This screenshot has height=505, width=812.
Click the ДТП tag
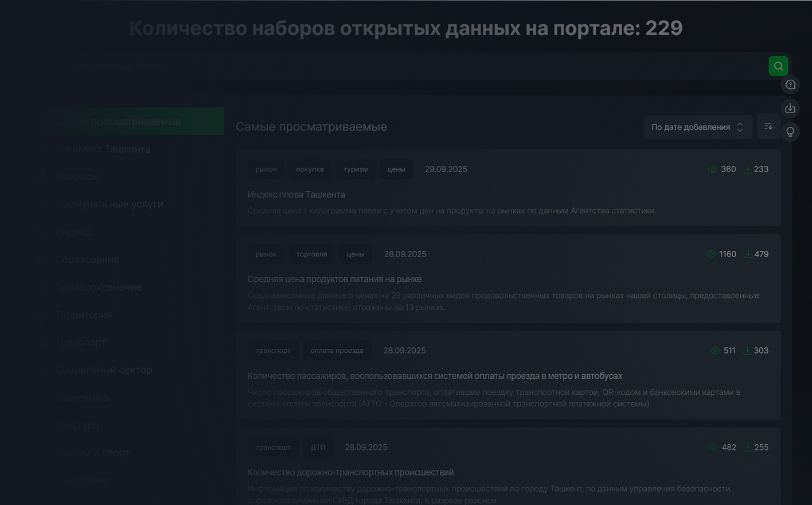318,447
